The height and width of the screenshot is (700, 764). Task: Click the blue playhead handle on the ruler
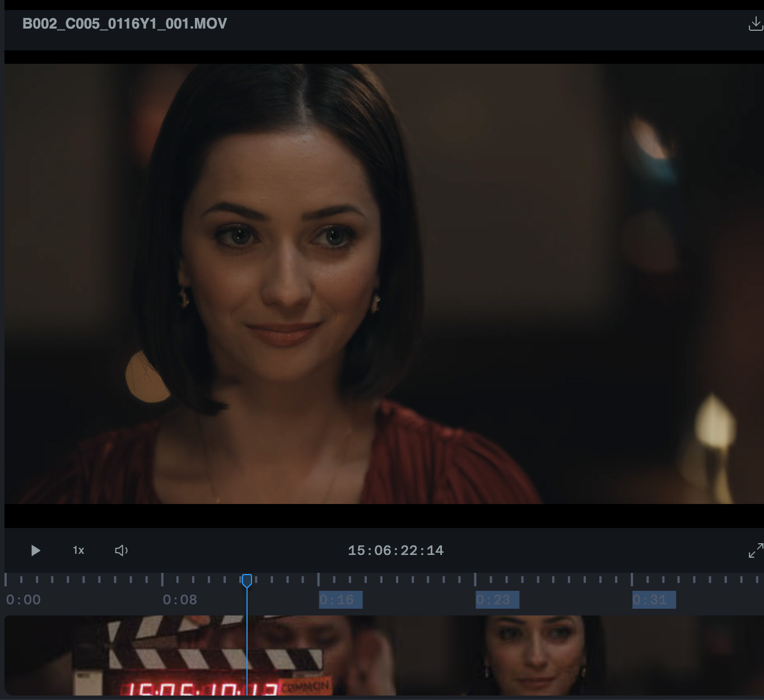(x=246, y=580)
